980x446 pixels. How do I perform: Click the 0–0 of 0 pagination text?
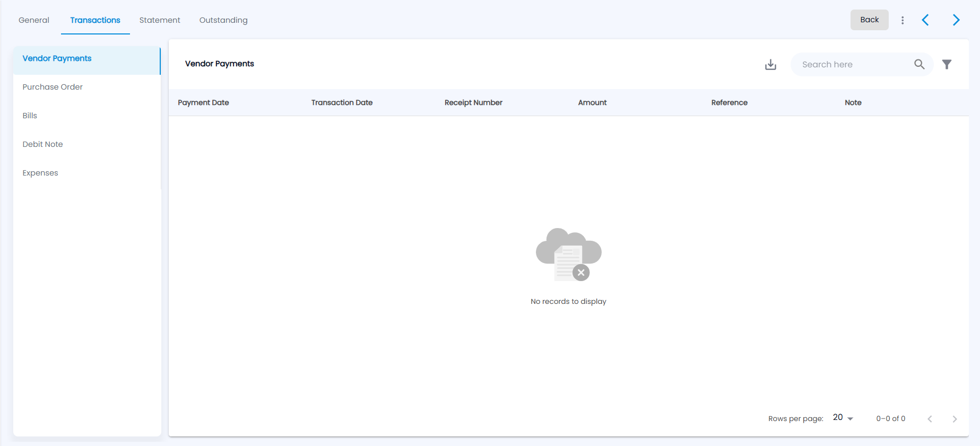890,418
